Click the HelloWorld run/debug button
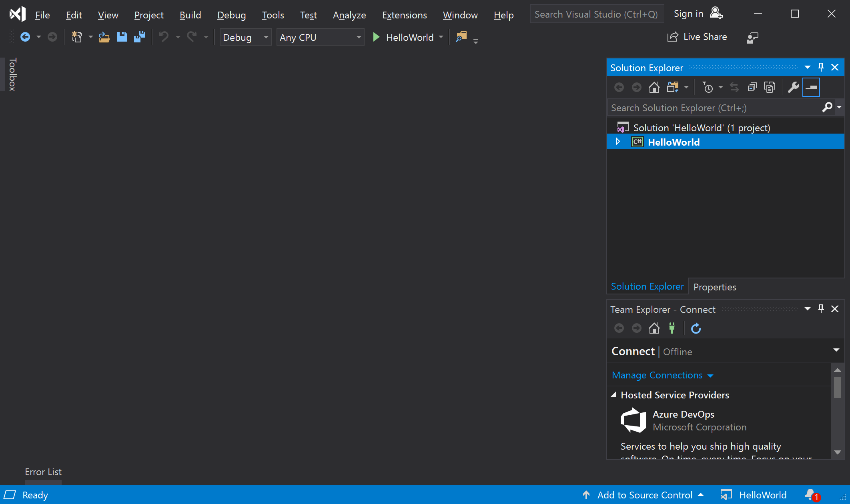 403,37
